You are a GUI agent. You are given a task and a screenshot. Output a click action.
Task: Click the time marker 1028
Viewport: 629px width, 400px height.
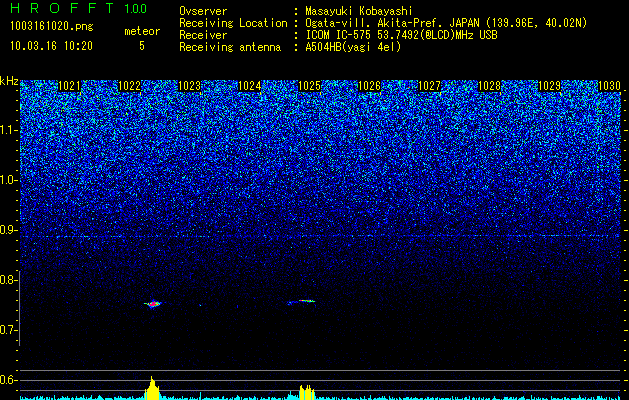[x=489, y=86]
